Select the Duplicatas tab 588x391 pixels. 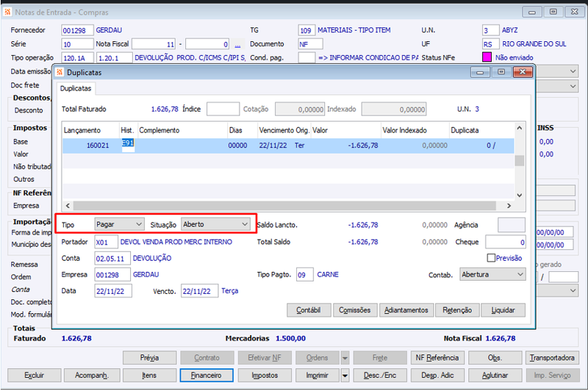(76, 88)
